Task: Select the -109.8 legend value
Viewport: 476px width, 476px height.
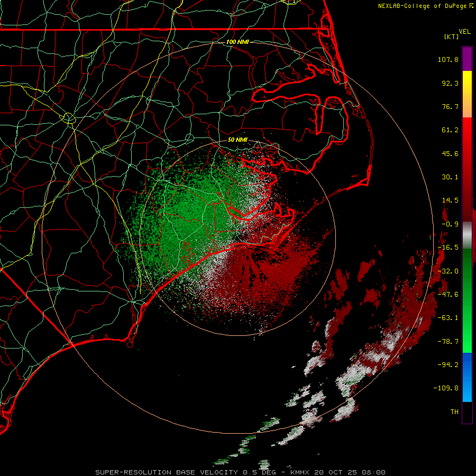Action: pyautogui.click(x=446, y=388)
